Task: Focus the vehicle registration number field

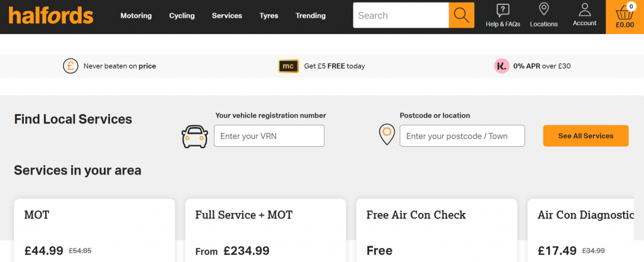Action: [269, 136]
